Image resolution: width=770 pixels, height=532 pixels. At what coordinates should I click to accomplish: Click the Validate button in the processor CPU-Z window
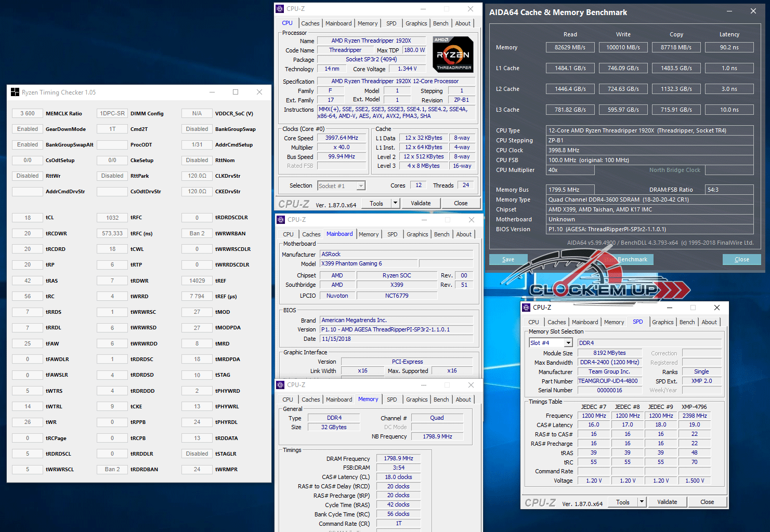(x=421, y=203)
